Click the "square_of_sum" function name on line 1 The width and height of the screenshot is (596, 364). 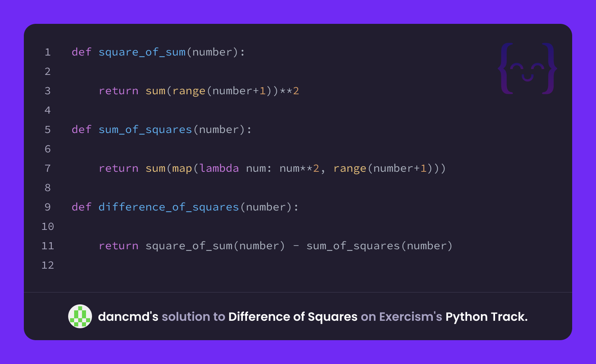[x=142, y=52]
